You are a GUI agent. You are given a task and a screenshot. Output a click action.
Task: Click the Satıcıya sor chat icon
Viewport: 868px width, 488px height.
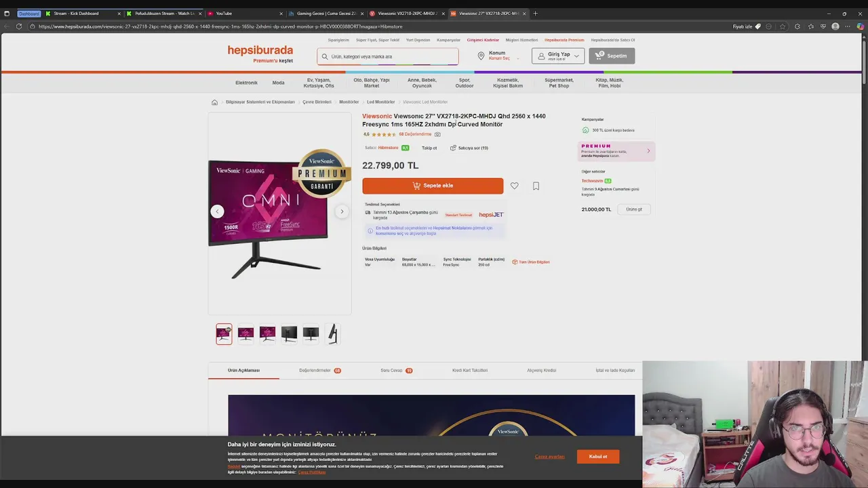[x=453, y=148]
